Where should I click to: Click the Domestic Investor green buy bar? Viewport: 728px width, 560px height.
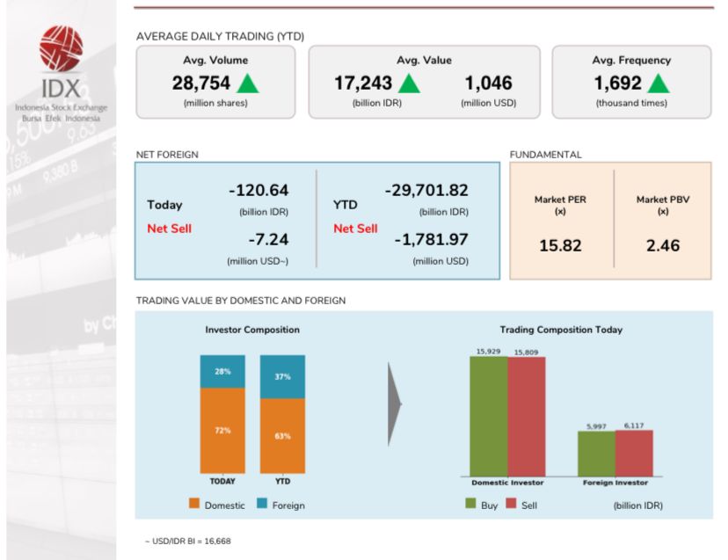[488, 415]
